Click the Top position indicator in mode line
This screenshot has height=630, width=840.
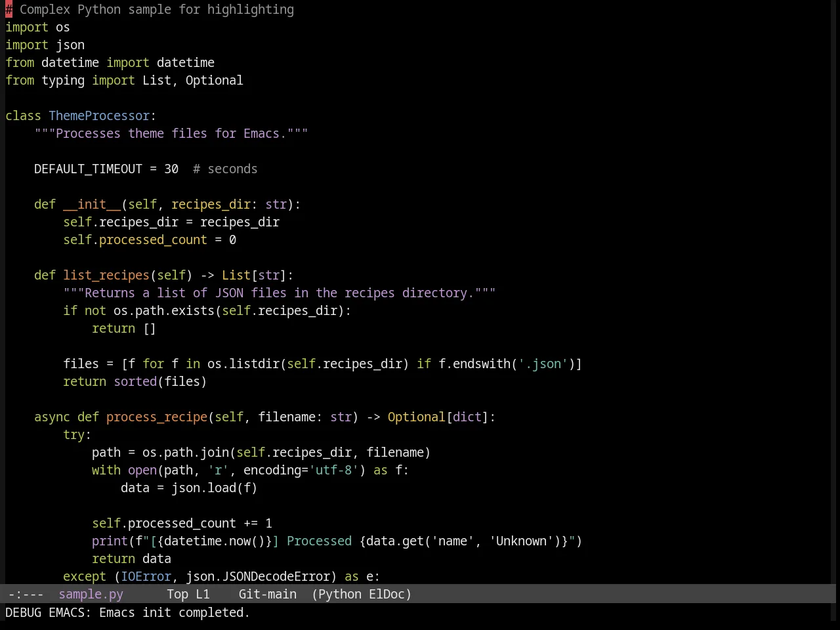pos(177,594)
